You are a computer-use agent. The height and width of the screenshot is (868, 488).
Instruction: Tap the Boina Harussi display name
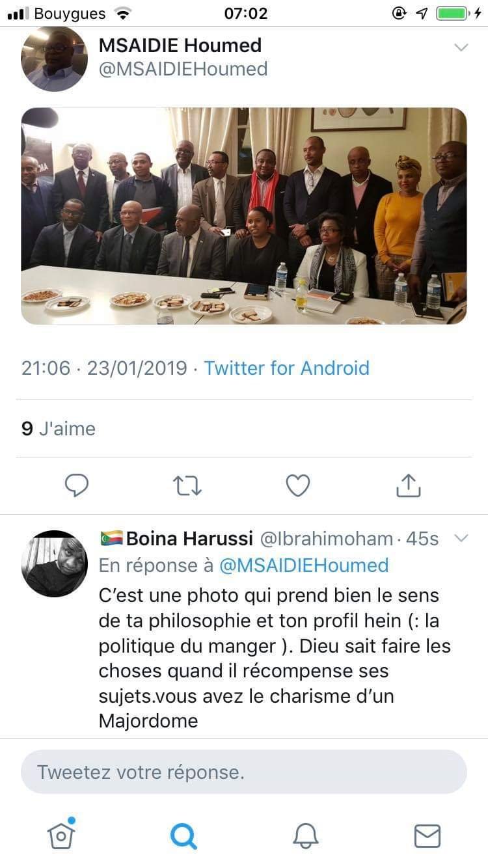189,539
